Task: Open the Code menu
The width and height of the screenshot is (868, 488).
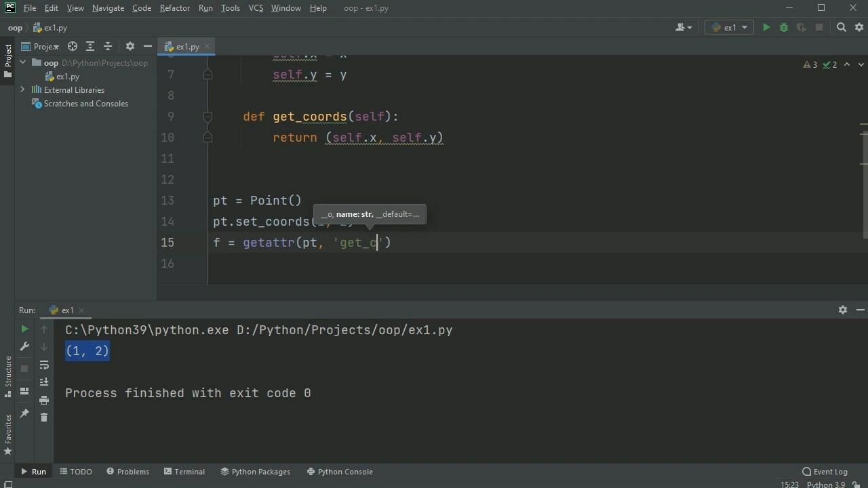Action: click(x=142, y=8)
